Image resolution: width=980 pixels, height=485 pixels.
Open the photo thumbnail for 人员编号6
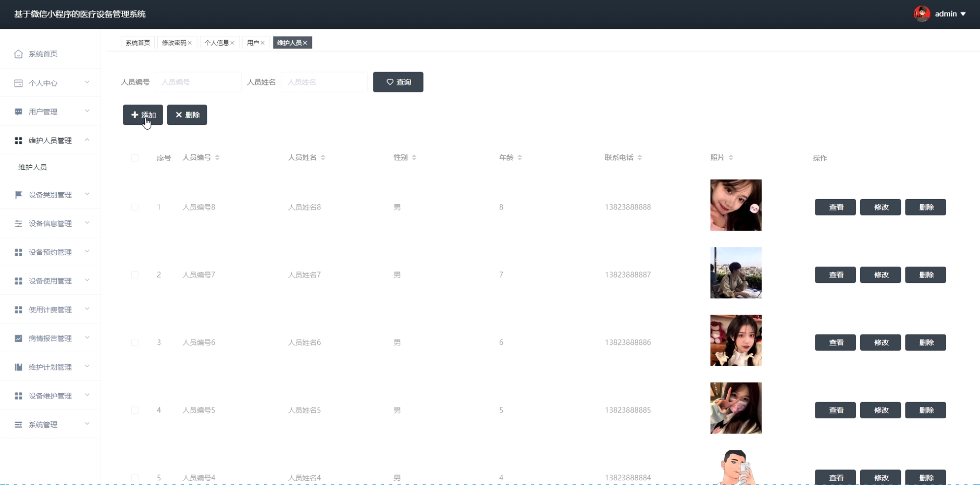point(736,341)
